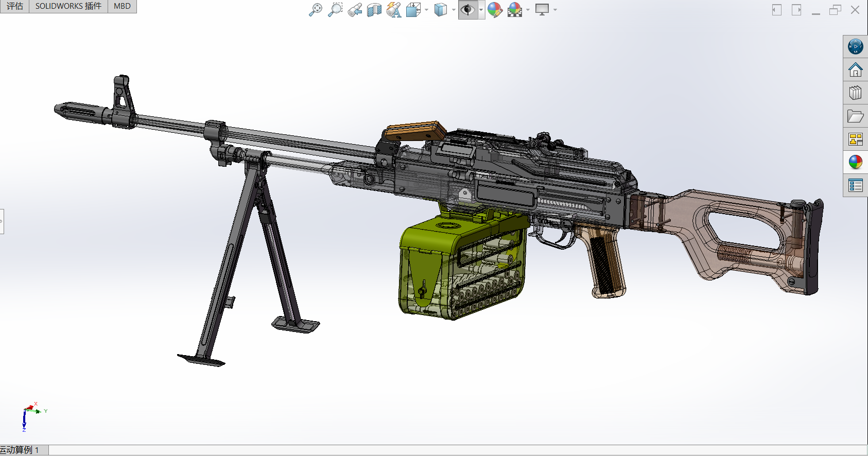Screen dimensions: 868x456
Task: Click the Zoom to Fit icon
Action: coord(316,10)
